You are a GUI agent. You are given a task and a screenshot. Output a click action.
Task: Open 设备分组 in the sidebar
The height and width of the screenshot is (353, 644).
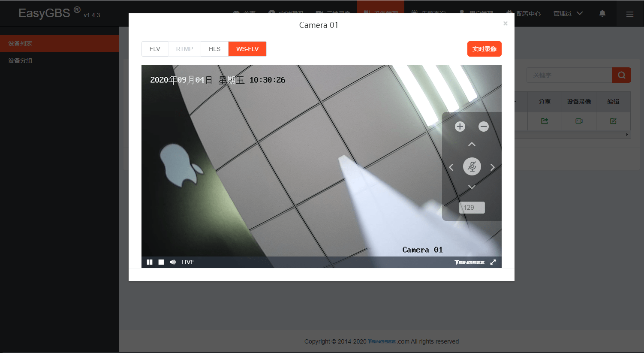[x=20, y=60]
